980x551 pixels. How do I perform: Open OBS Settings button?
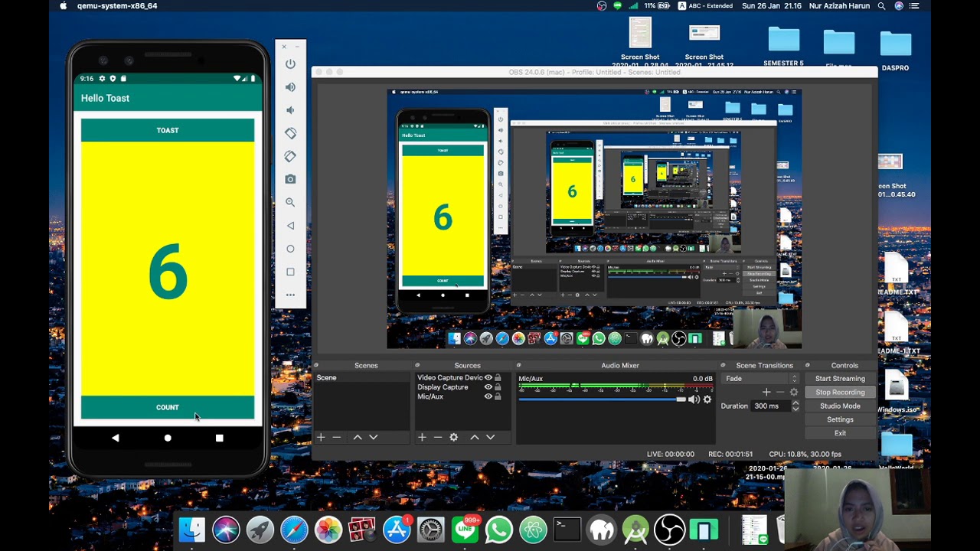[x=840, y=420]
